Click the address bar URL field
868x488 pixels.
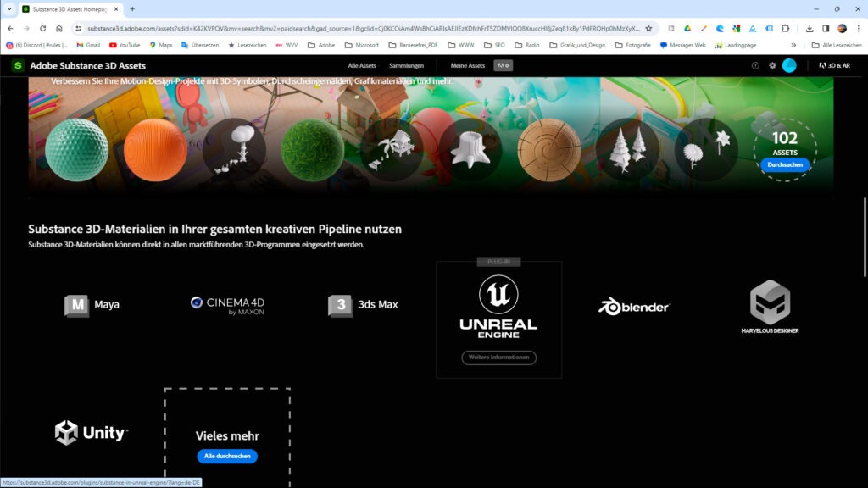point(363,28)
